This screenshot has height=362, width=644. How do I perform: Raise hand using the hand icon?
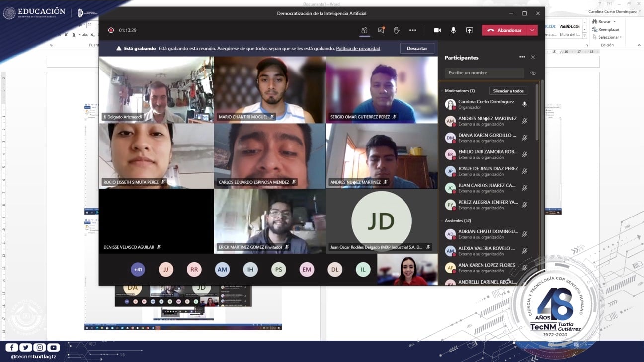tap(397, 30)
